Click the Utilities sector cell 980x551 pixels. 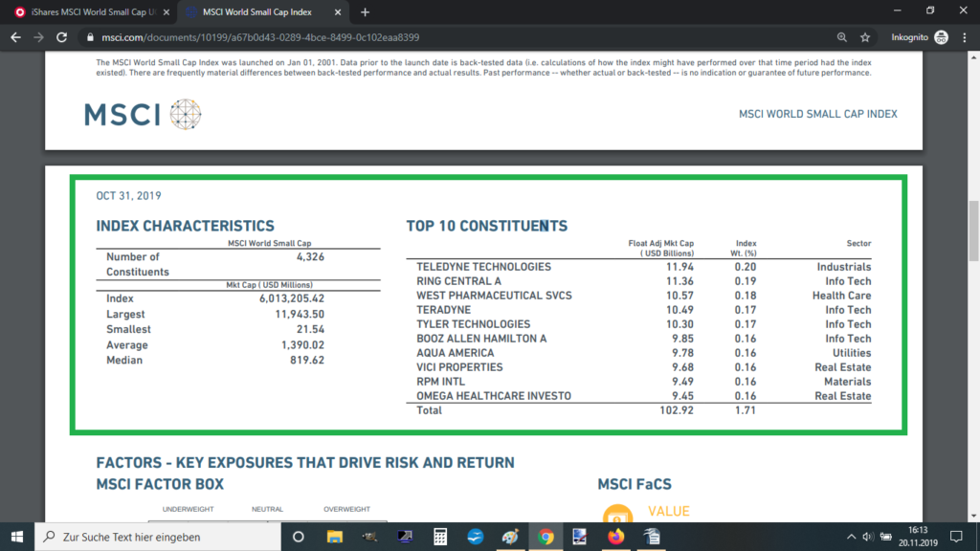point(851,353)
